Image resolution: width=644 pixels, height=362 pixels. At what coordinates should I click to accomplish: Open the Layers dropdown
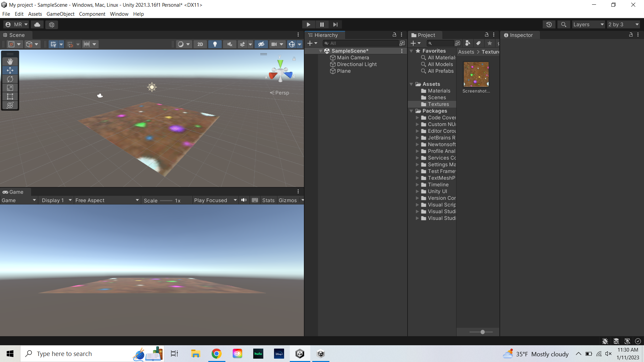pos(588,24)
